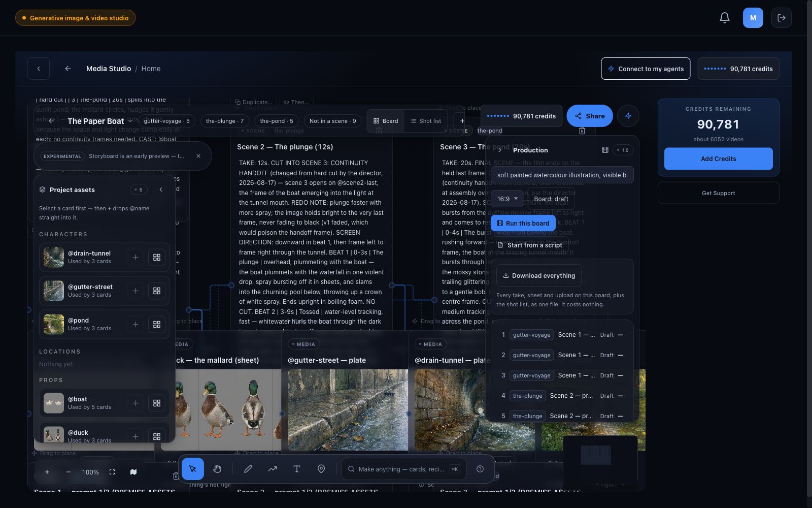Open the notifications bell
812x508 pixels.
pyautogui.click(x=725, y=18)
